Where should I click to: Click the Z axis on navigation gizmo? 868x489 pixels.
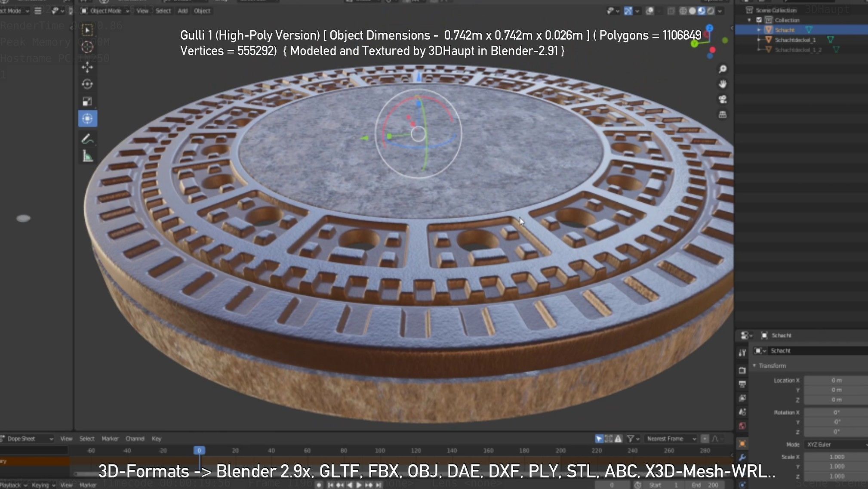point(709,28)
